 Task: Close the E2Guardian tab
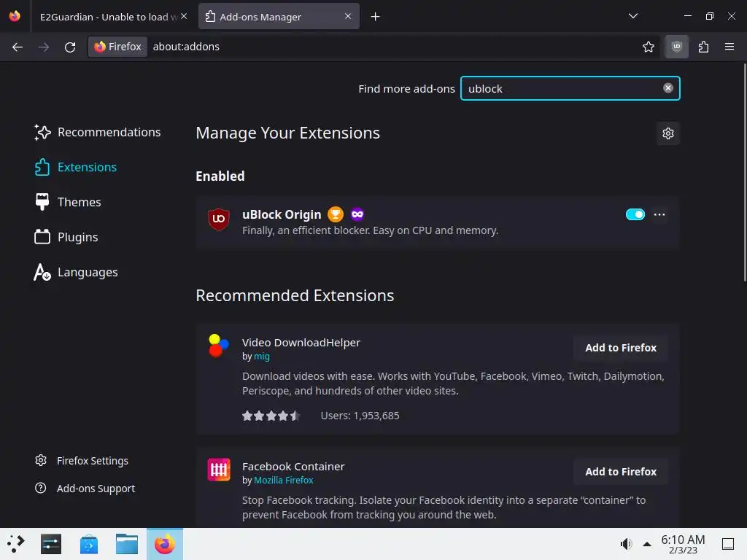coord(184,16)
